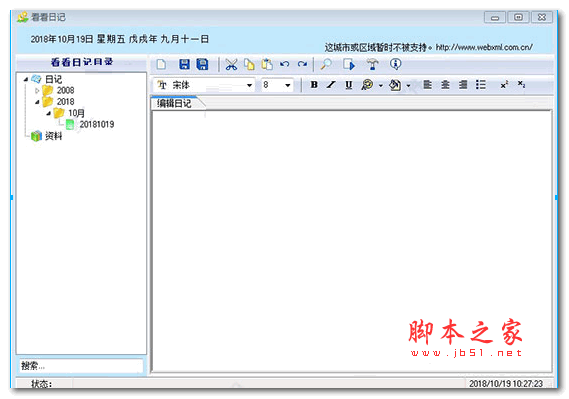Screen dimensions: 569x399
Task: Paste from clipboard icon
Action: (x=267, y=65)
